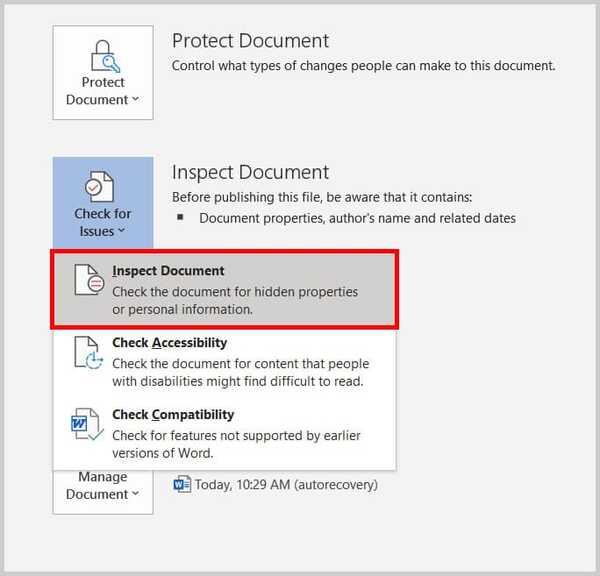Viewport: 600px width, 576px height.
Task: Click the hidden properties description under Inspect Document
Action: [235, 300]
